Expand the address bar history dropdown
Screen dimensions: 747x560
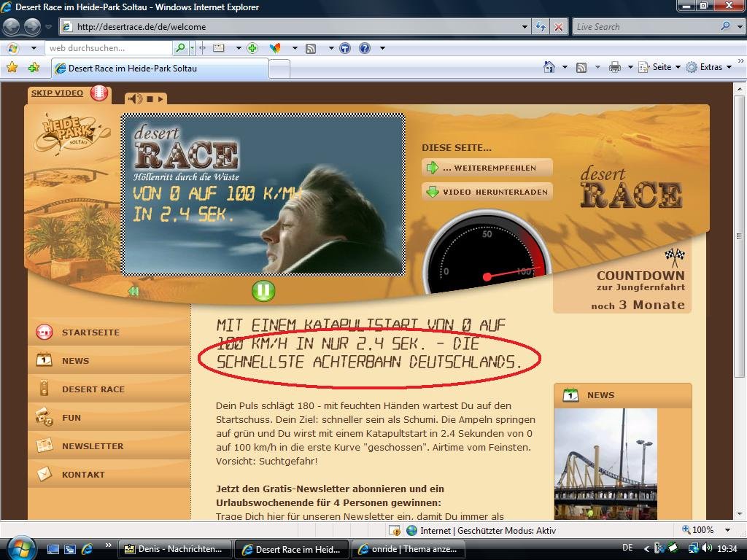(525, 27)
